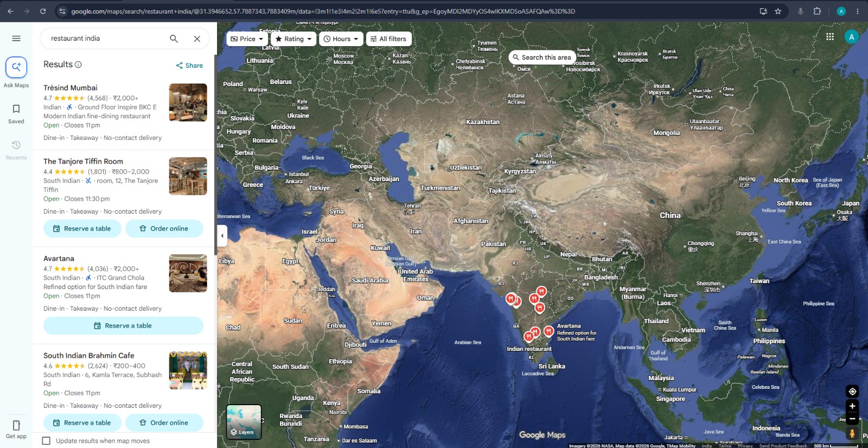Open Recents history

click(16, 150)
